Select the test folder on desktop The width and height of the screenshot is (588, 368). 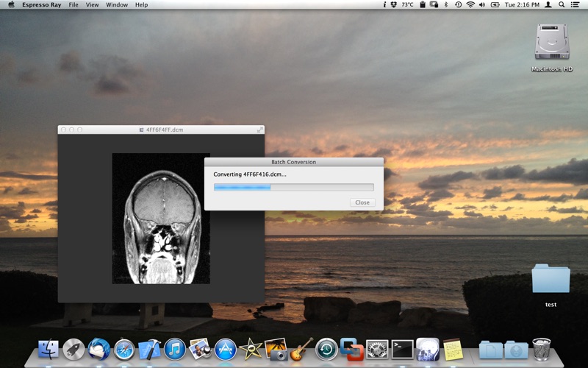coord(551,280)
